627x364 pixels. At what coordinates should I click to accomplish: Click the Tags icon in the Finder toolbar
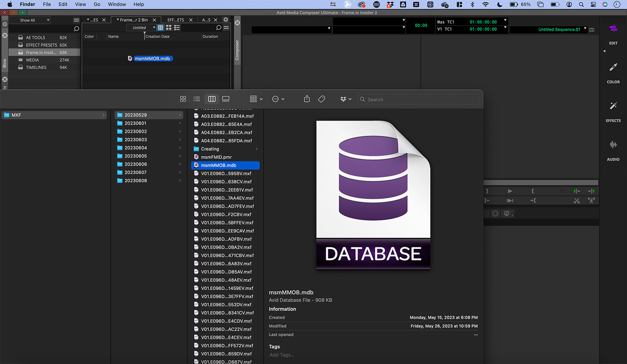pos(321,99)
